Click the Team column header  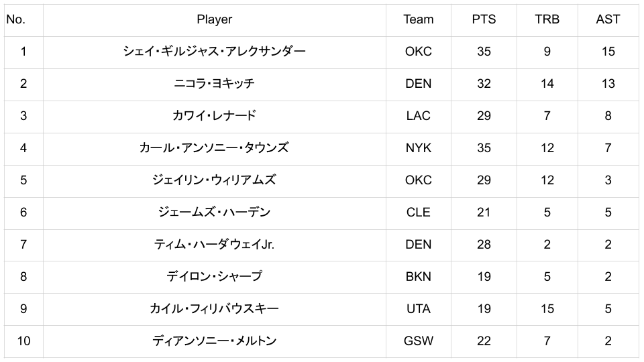click(x=418, y=19)
